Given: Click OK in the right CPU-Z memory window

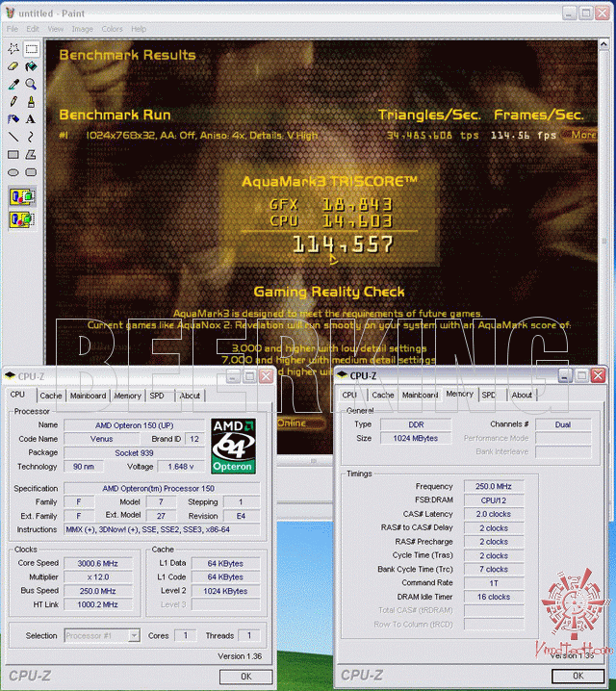Looking at the screenshot, I should pyautogui.click(x=577, y=676).
